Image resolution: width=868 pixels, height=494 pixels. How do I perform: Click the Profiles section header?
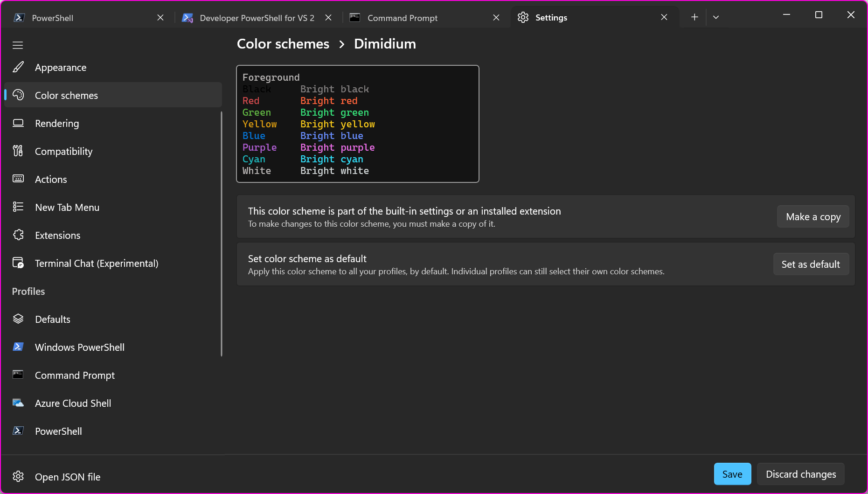[28, 291]
